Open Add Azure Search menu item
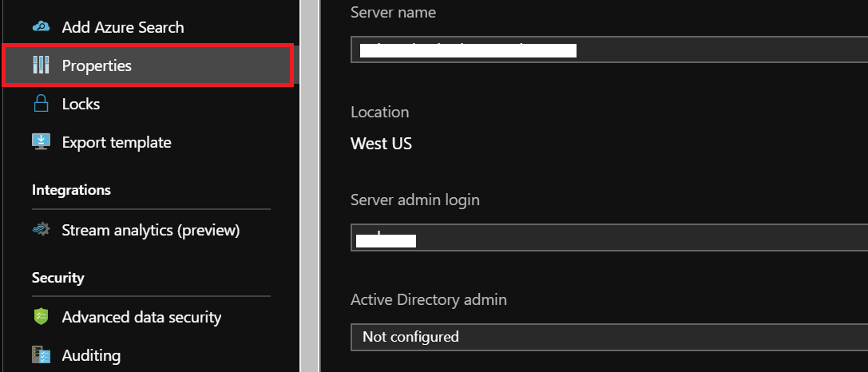This screenshot has height=372, width=868. 123,27
